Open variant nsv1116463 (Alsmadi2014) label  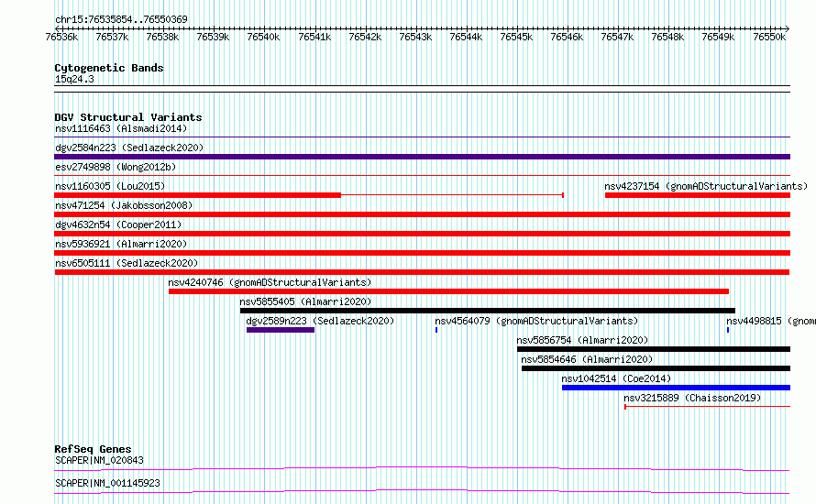click(x=121, y=128)
